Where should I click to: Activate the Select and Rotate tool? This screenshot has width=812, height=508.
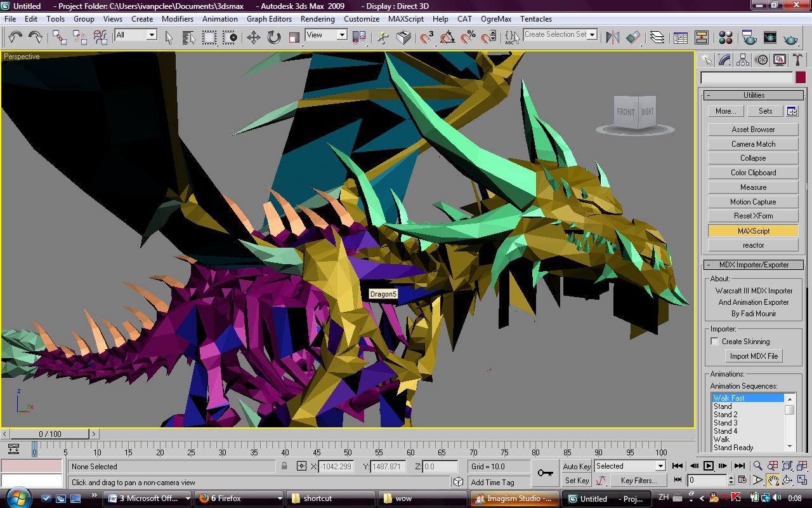click(274, 37)
